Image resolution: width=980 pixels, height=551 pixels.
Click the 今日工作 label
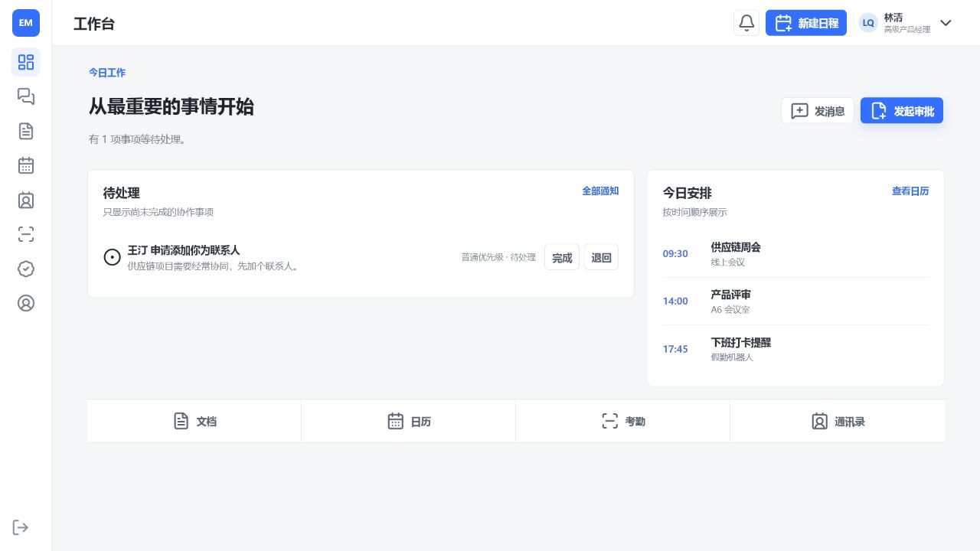click(107, 73)
